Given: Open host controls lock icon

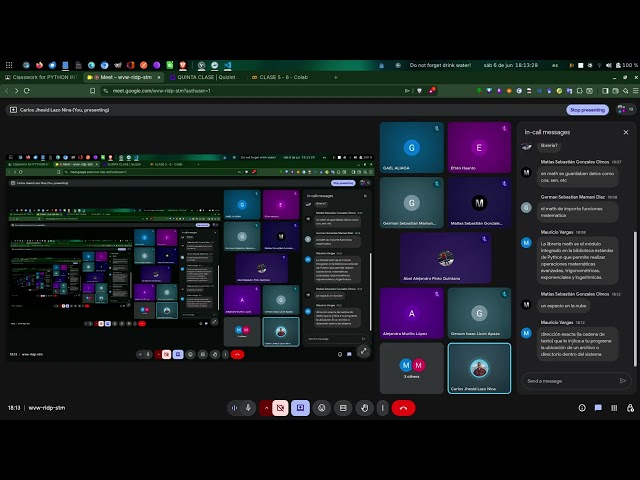Looking at the screenshot, I should tap(630, 408).
